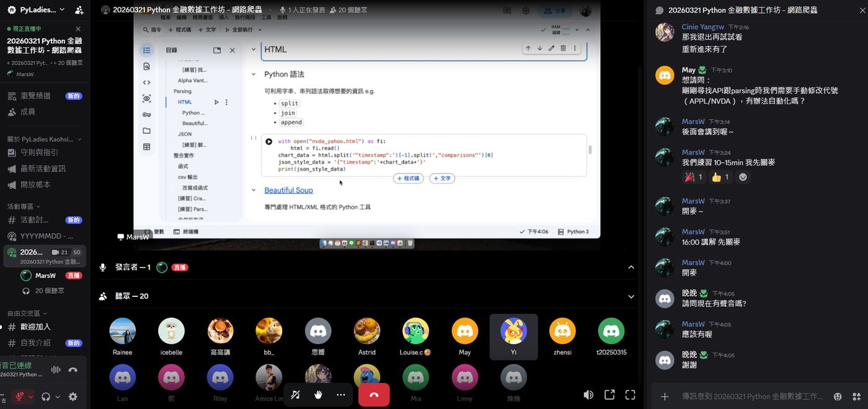Pop out the stream window
The width and height of the screenshot is (868, 409).
609,395
